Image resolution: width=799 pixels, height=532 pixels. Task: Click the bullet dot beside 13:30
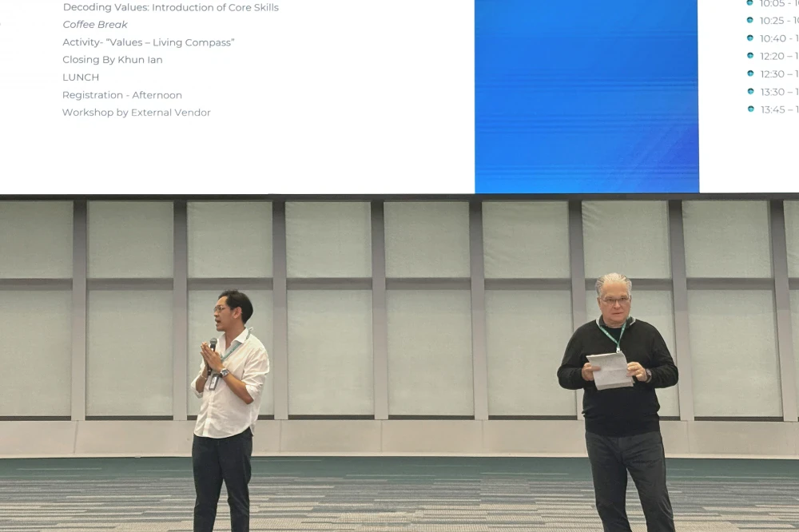pyautogui.click(x=750, y=91)
